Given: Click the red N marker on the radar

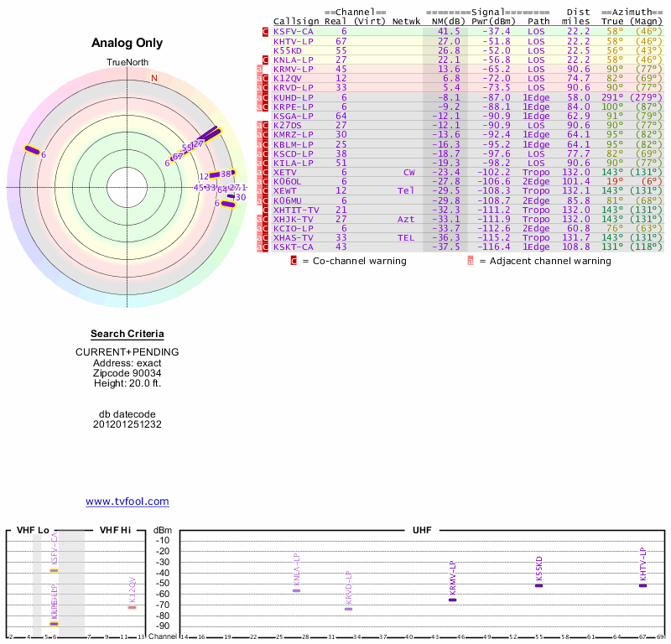Looking at the screenshot, I should pos(153,78).
